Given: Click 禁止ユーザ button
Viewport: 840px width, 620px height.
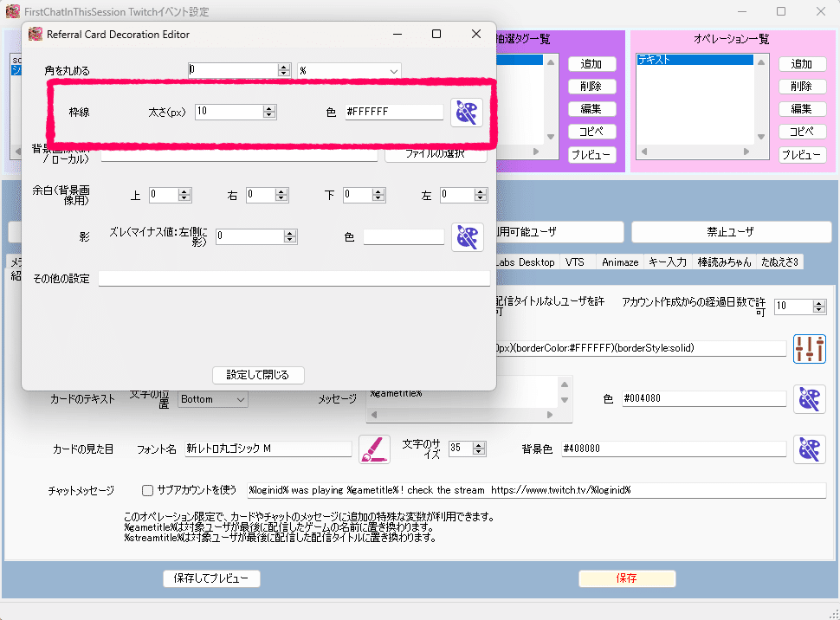Looking at the screenshot, I should [x=731, y=232].
